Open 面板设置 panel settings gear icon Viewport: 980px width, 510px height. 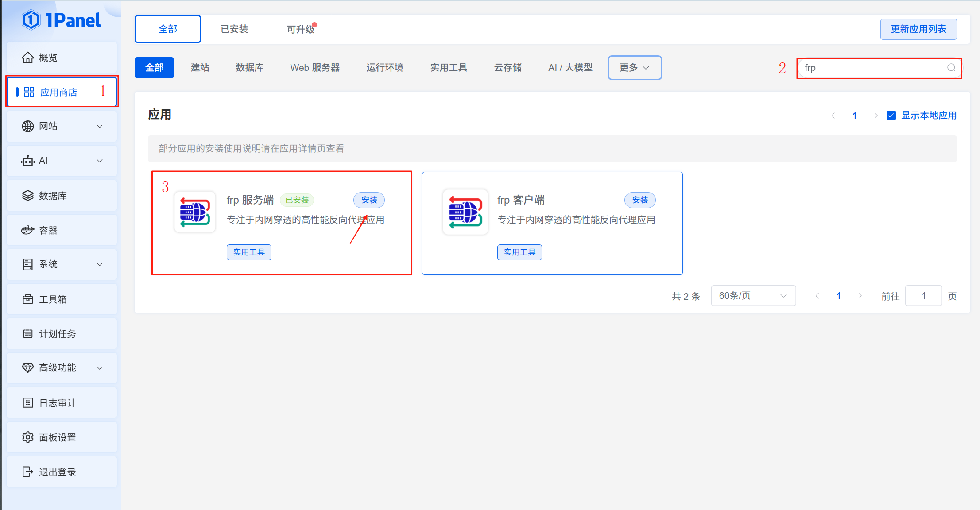pos(28,437)
